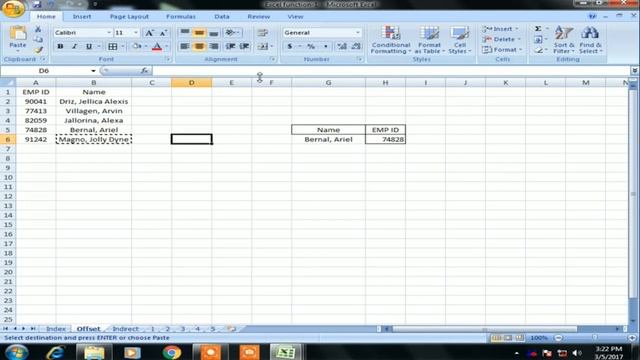The width and height of the screenshot is (640, 360).
Task: Click the Office button
Action: point(12,9)
